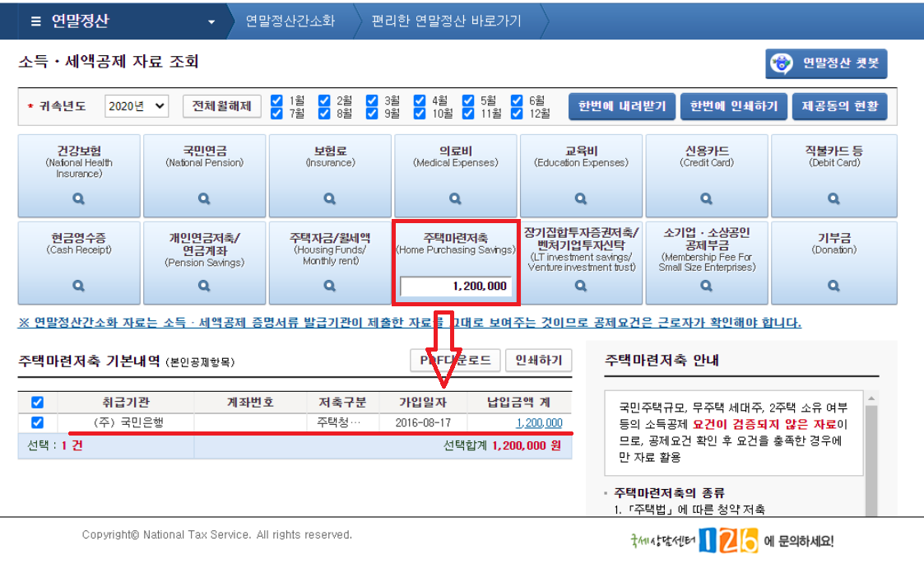Viewport: 924px width, 564px height.
Task: Click the (주) 국민은행 table cell
Action: [126, 423]
